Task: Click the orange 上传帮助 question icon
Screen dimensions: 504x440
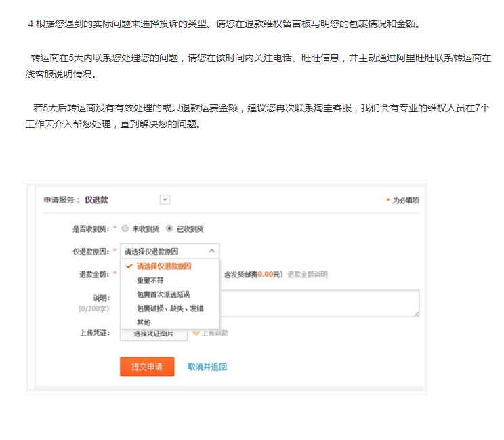Action: pos(196,333)
